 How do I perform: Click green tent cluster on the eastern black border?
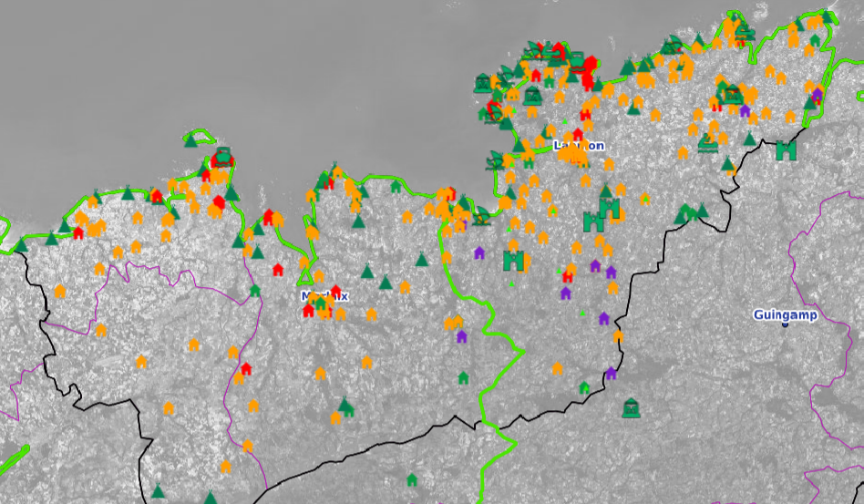691,213
